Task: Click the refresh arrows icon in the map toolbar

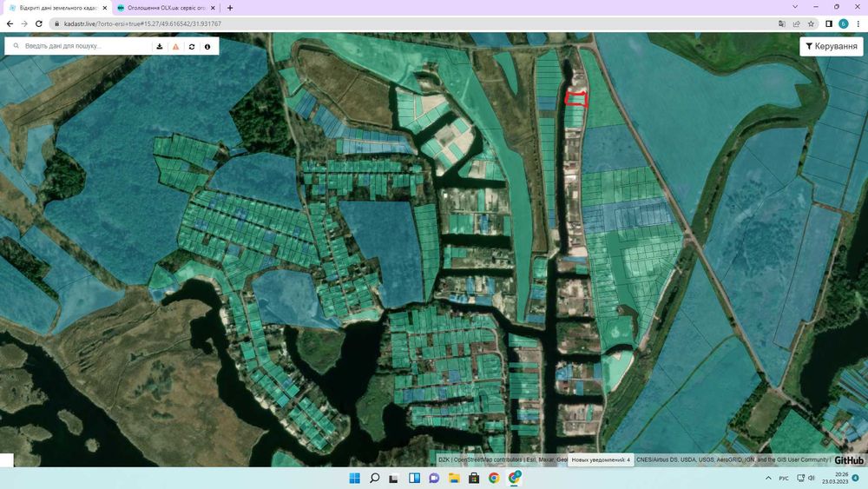Action: click(192, 47)
